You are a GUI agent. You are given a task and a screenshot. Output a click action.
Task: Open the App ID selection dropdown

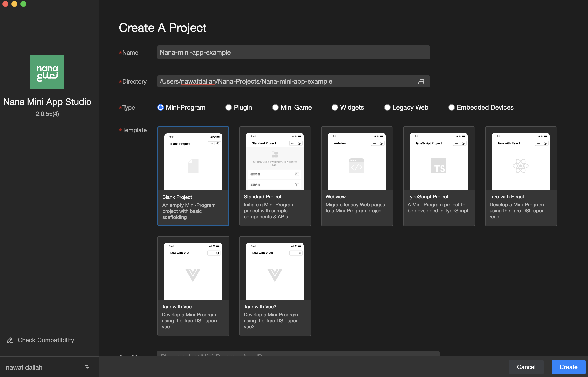coord(298,354)
